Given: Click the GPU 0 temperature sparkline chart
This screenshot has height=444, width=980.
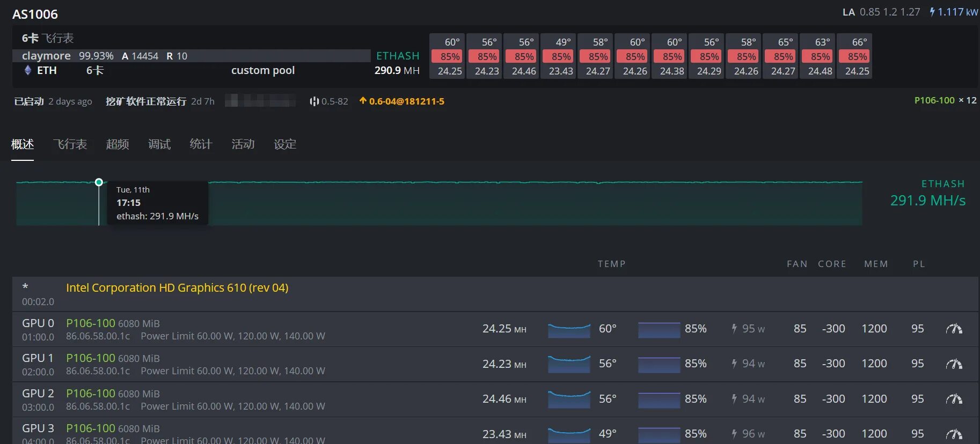Looking at the screenshot, I should point(569,329).
